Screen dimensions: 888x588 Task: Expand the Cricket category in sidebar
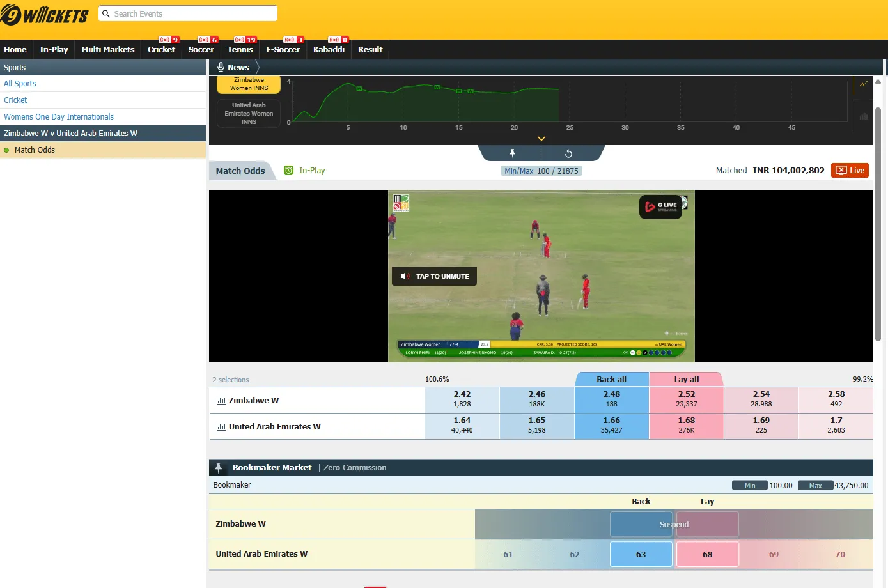click(15, 100)
